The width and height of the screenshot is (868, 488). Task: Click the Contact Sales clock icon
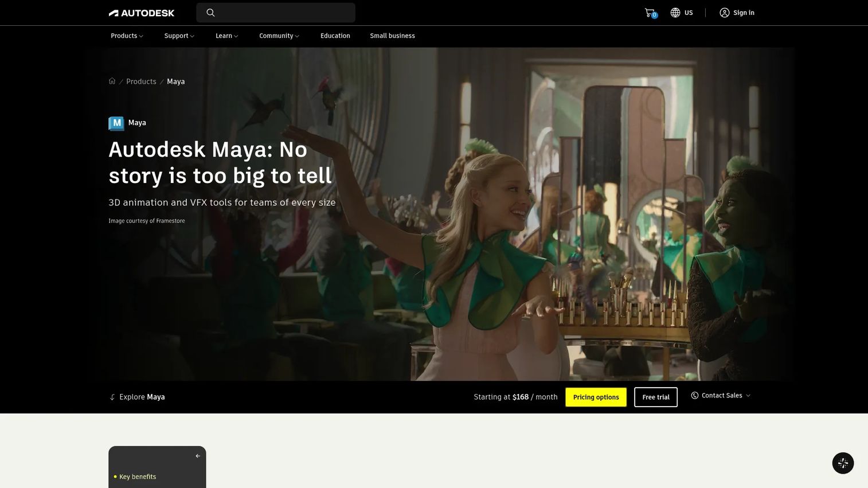(694, 395)
